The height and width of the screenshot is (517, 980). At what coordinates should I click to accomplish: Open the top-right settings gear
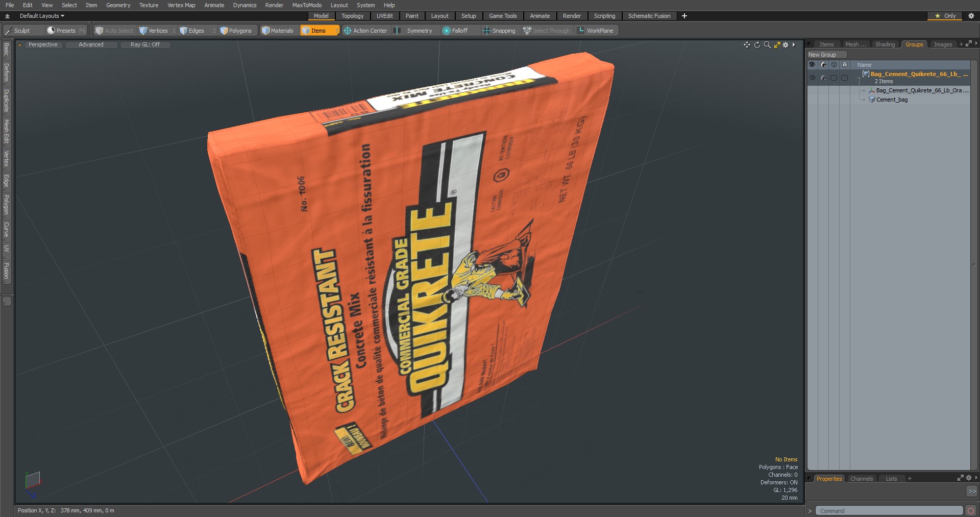971,16
